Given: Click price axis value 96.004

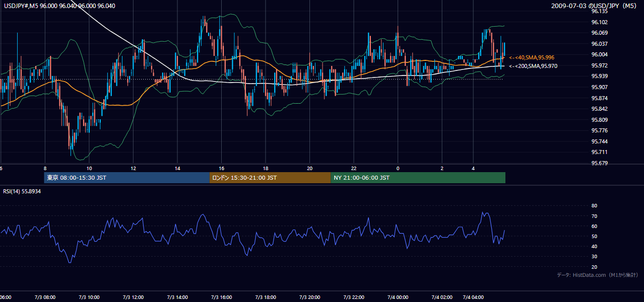Looking at the screenshot, I should click(x=599, y=54).
